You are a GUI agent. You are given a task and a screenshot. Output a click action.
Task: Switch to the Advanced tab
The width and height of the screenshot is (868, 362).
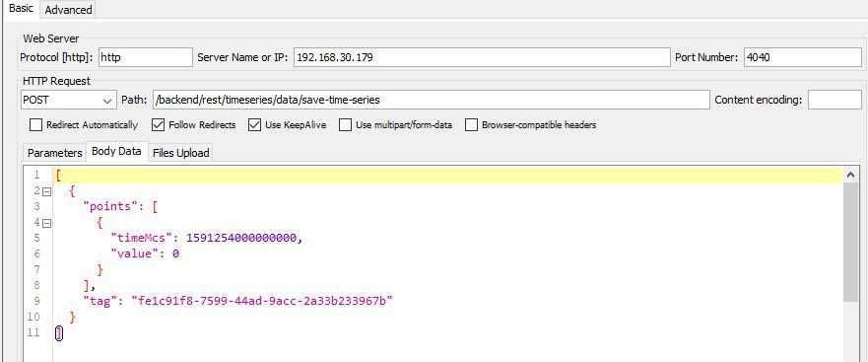(68, 10)
